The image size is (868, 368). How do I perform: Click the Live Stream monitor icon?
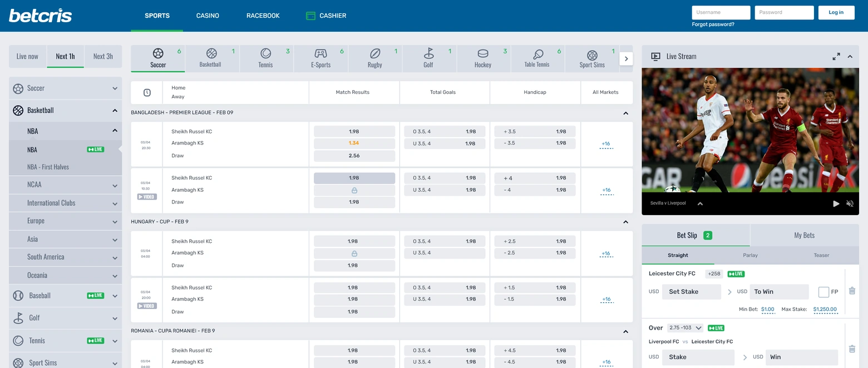coord(655,56)
